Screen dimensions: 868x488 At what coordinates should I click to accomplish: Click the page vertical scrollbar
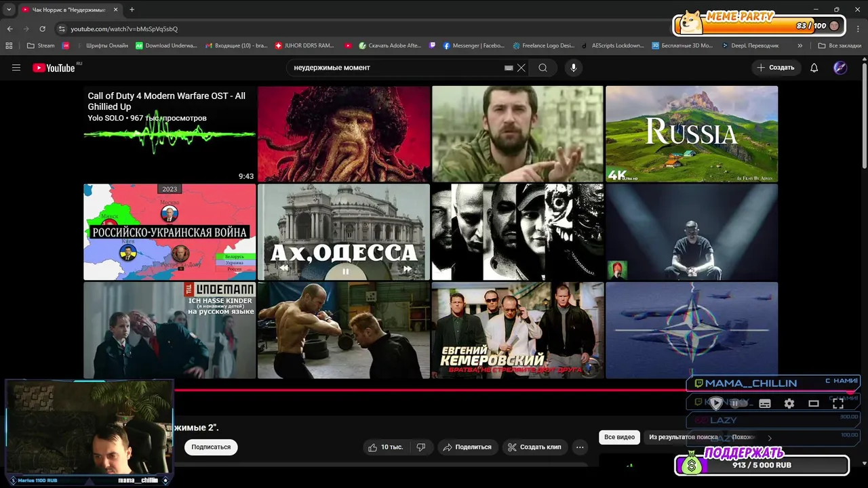tap(864, 115)
